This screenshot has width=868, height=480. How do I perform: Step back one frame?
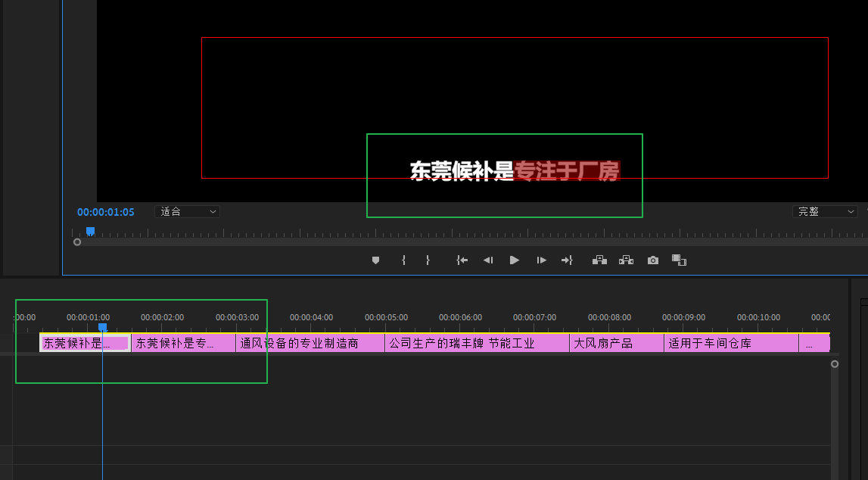pyautogui.click(x=488, y=260)
